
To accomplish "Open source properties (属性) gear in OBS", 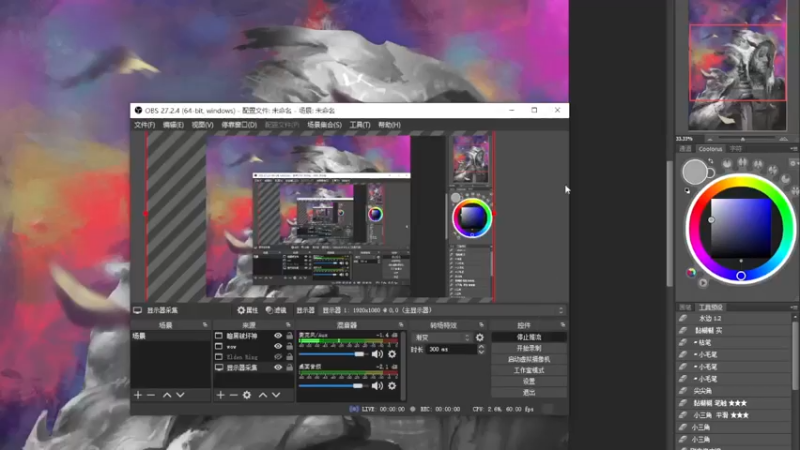I will click(x=247, y=310).
